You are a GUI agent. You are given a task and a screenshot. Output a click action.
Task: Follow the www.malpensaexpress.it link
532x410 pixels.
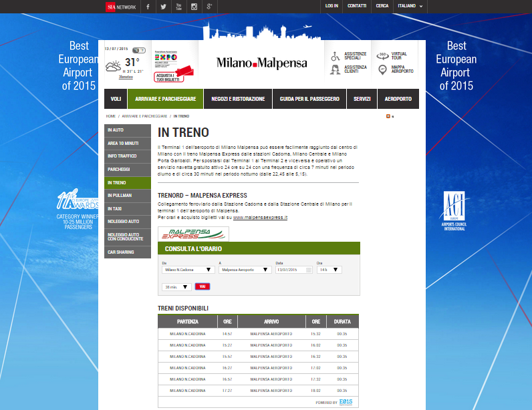260,218
